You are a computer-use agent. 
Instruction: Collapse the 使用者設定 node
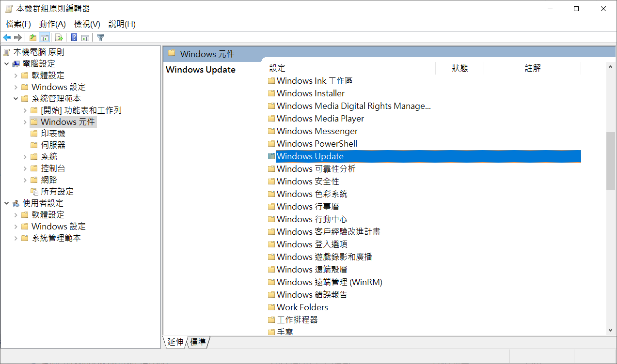(6, 203)
